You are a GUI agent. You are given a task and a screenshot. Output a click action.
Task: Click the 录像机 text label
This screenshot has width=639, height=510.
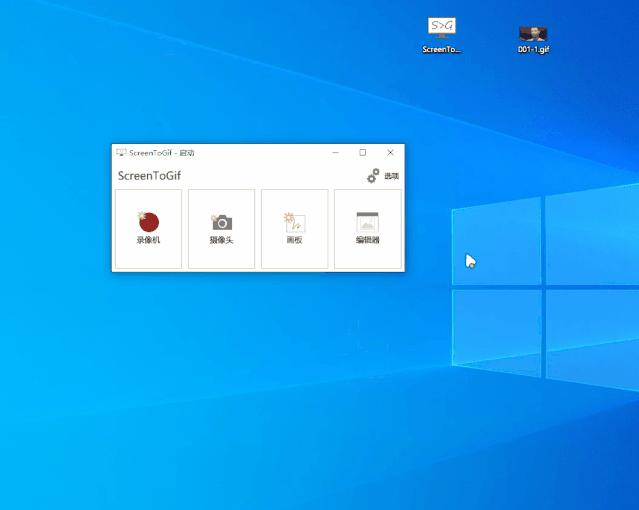[148, 241]
